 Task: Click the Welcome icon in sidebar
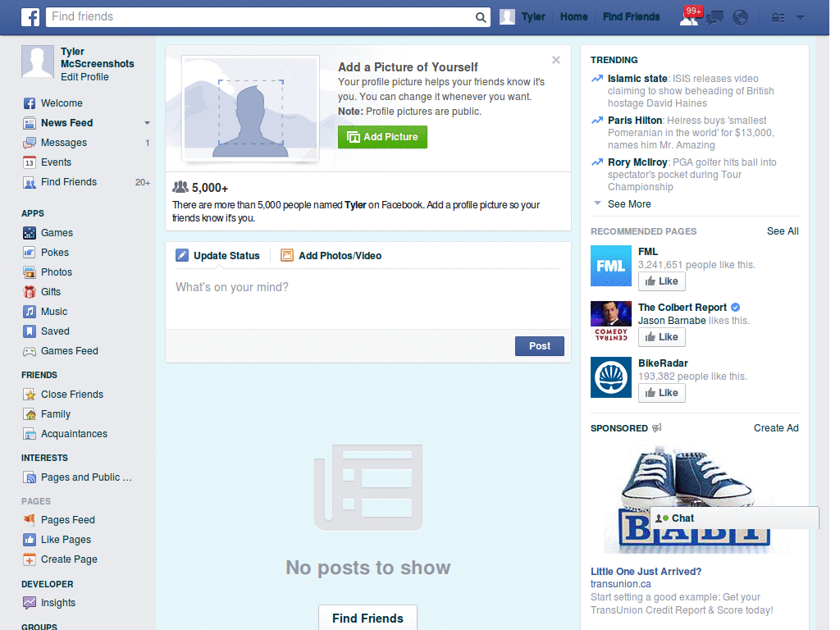tap(30, 103)
